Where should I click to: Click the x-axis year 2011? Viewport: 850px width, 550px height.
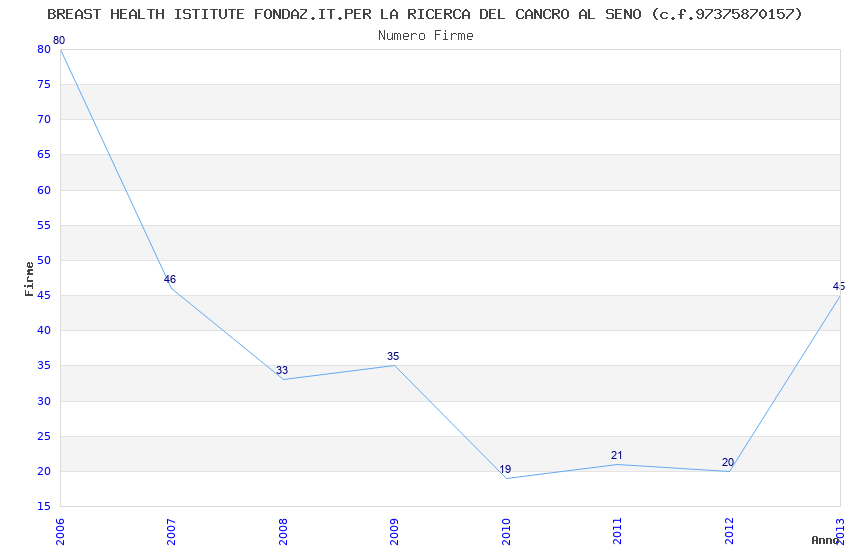[x=617, y=531]
